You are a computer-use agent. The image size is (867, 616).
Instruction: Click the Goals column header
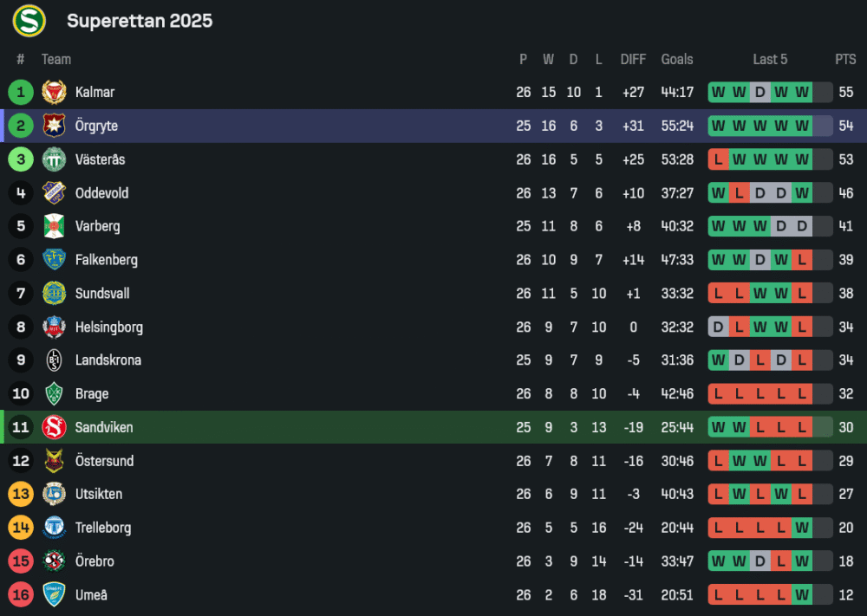tap(677, 59)
